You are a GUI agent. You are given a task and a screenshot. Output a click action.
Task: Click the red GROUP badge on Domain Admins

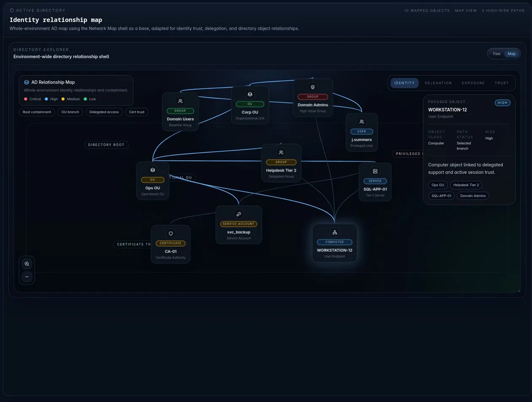coord(313,97)
